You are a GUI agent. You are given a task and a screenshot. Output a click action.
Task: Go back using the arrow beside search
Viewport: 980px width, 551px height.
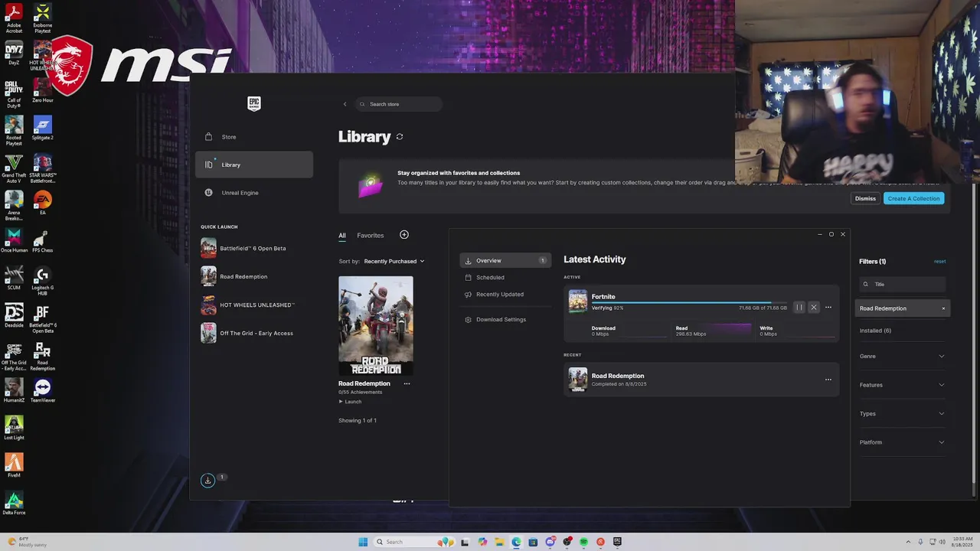(x=345, y=104)
